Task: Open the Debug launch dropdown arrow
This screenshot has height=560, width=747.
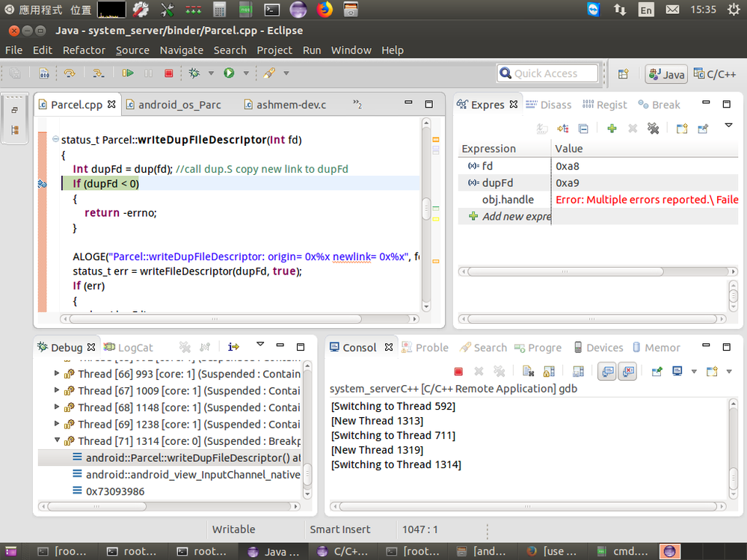Action: 211,73
